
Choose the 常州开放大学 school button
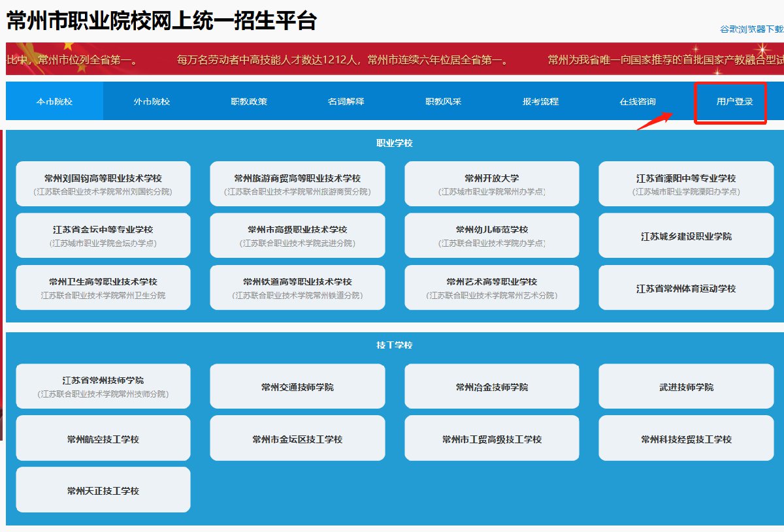click(492, 184)
